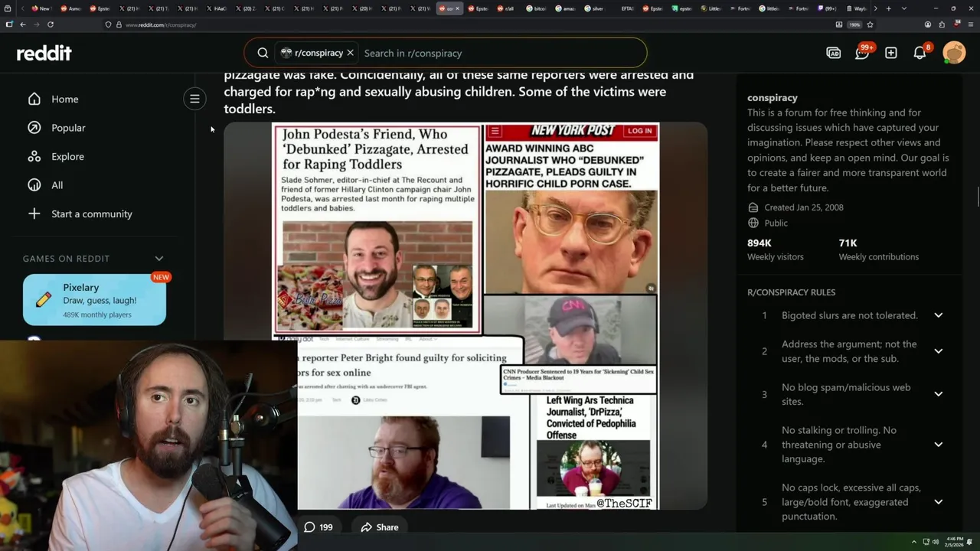Switch to the 'HAaC' browser tab
The width and height of the screenshot is (980, 551).
pyautogui.click(x=216, y=8)
